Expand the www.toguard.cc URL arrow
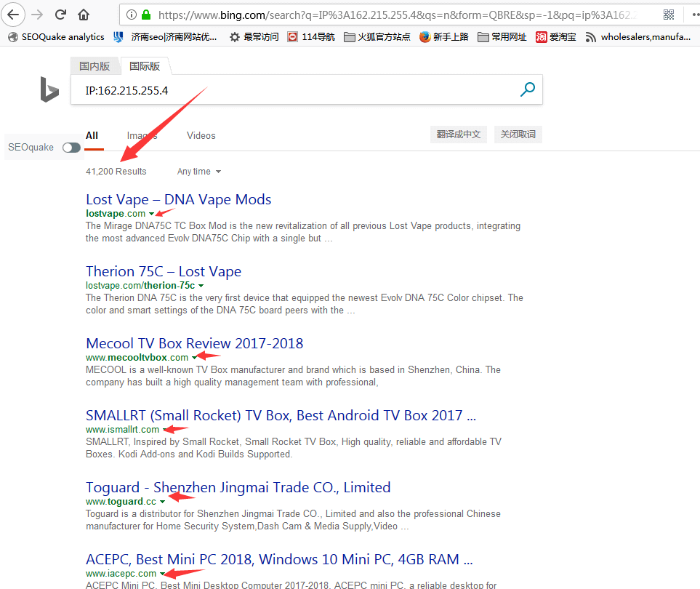The height and width of the screenshot is (589, 700). coord(162,502)
